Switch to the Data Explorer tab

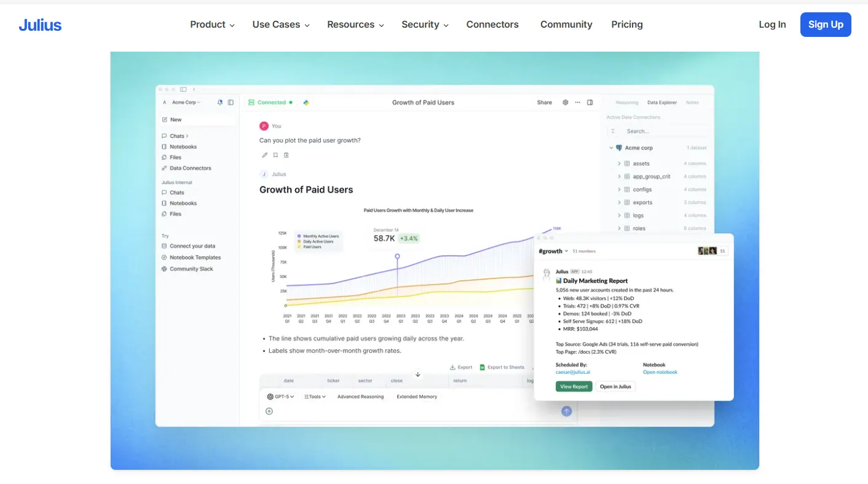(x=661, y=103)
